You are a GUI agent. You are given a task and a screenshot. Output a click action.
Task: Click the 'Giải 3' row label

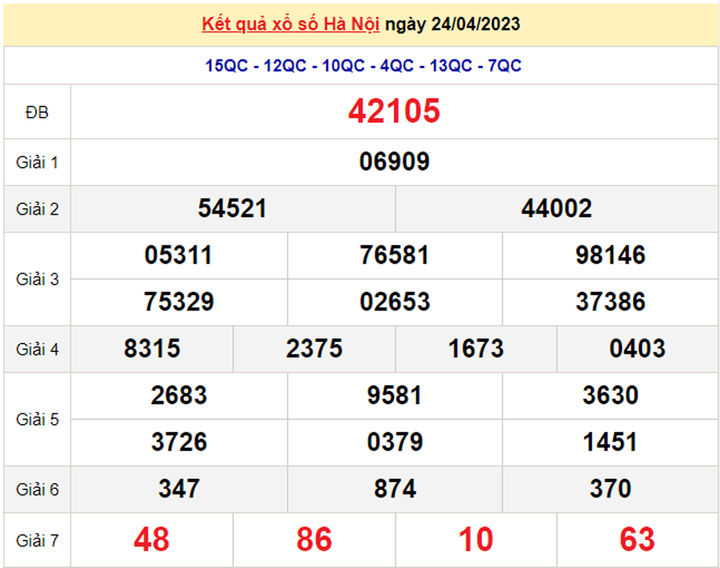37,279
